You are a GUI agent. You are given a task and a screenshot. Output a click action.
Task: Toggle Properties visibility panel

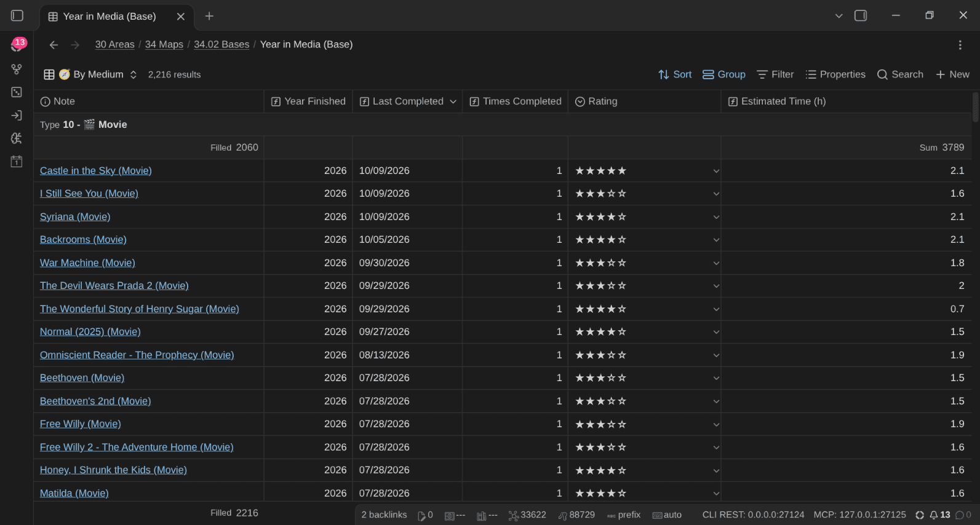pos(835,74)
